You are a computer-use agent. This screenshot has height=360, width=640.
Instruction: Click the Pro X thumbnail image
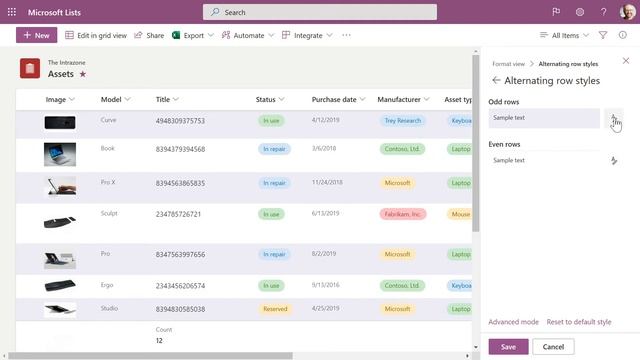coord(60,187)
